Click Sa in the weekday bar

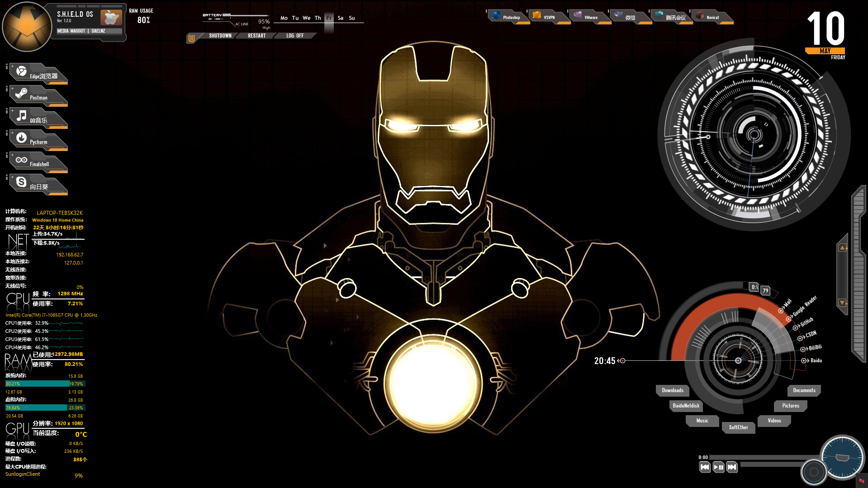click(x=340, y=18)
